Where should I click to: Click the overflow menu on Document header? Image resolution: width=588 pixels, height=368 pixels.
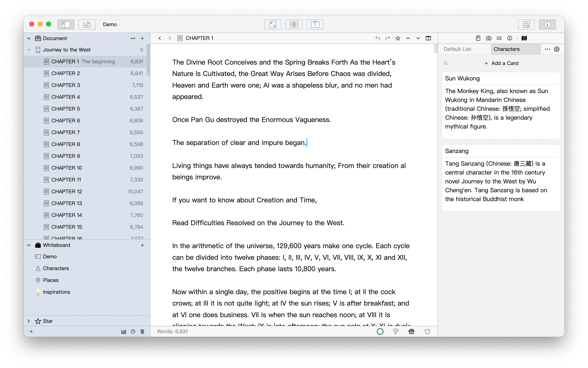[x=133, y=38]
